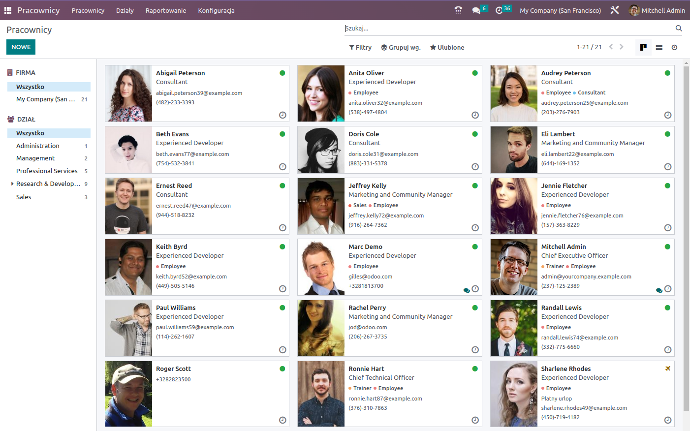Open the VoIP phone icon
The width and height of the screenshot is (690, 431).
click(x=458, y=10)
